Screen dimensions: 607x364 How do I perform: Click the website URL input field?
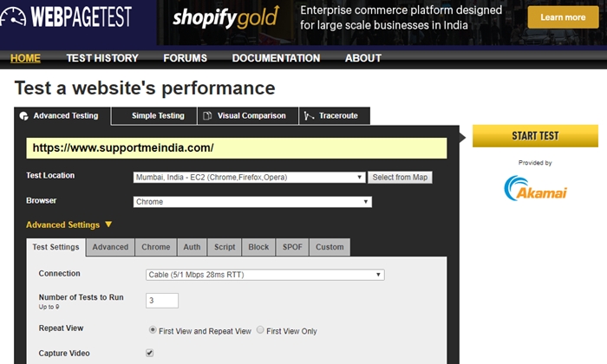coord(236,148)
